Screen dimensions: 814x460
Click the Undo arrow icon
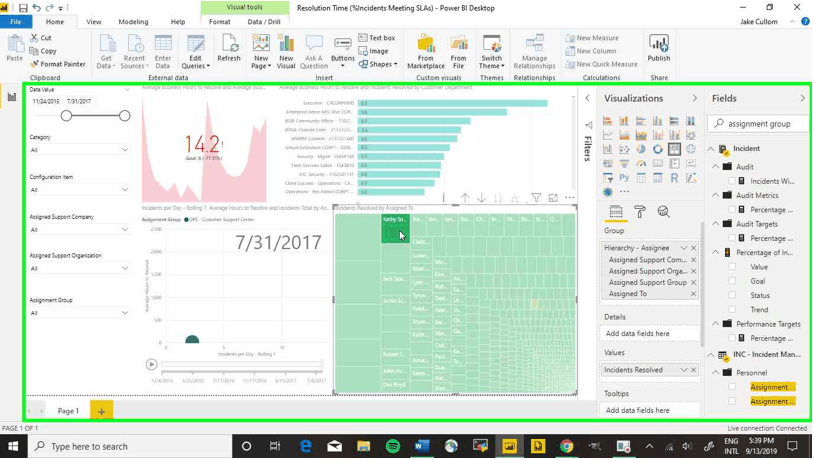pos(36,8)
